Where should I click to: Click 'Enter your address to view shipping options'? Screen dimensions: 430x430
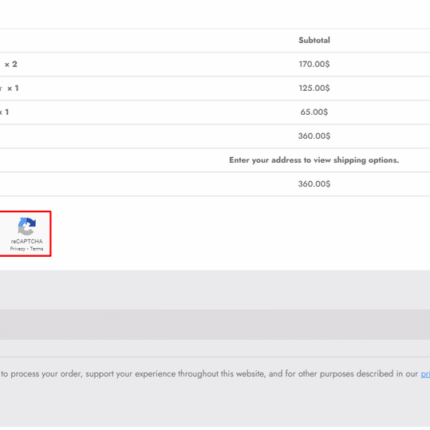[x=314, y=160]
